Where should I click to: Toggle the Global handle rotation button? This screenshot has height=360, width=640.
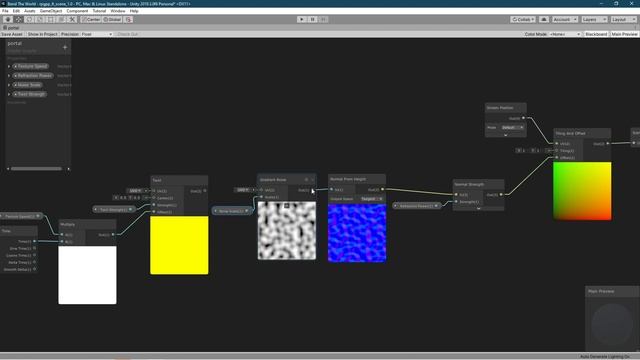[x=112, y=20]
